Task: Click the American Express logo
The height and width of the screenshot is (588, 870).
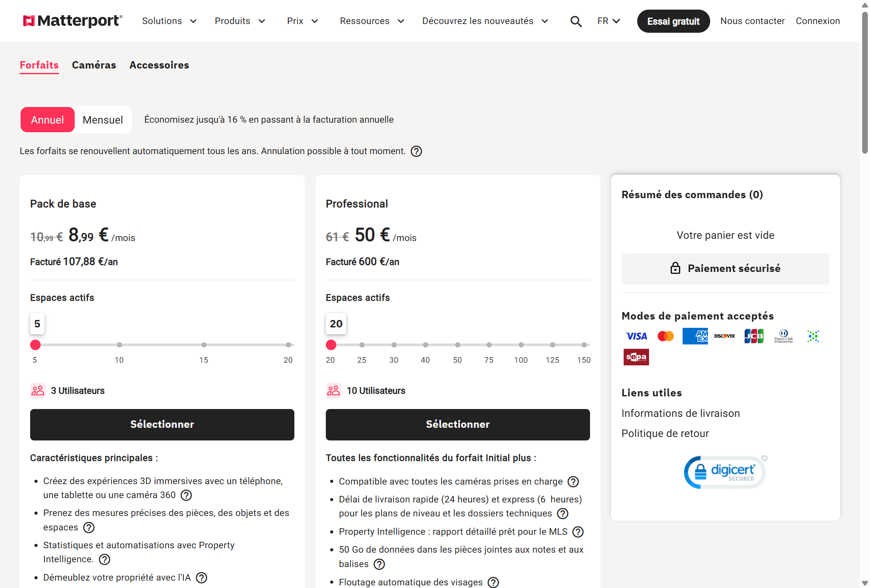Action: click(x=695, y=336)
